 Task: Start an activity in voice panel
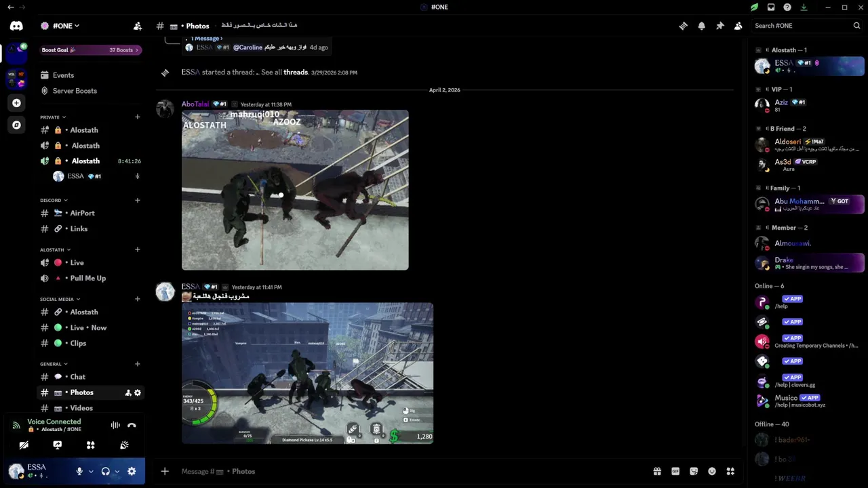pyautogui.click(x=90, y=445)
